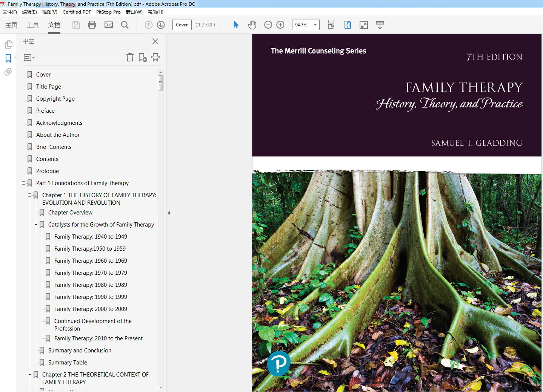Image resolution: width=543 pixels, height=392 pixels.
Task: Click the add new bookmark icon
Action: click(143, 57)
